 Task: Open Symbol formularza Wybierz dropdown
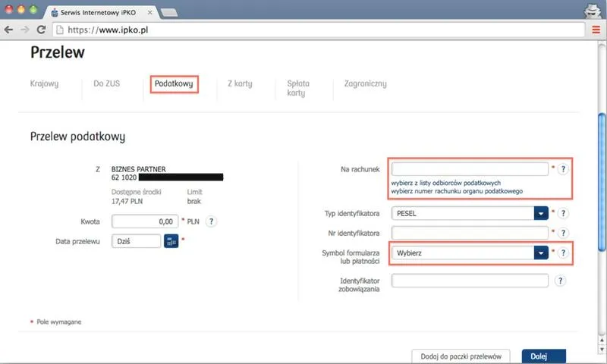pos(540,253)
